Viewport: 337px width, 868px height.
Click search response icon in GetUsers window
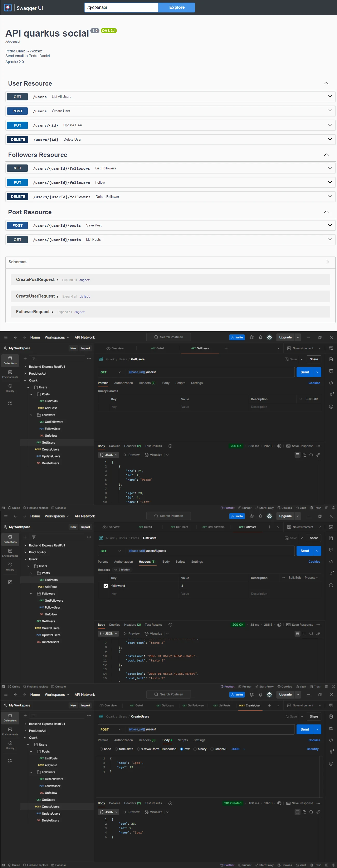click(311, 455)
